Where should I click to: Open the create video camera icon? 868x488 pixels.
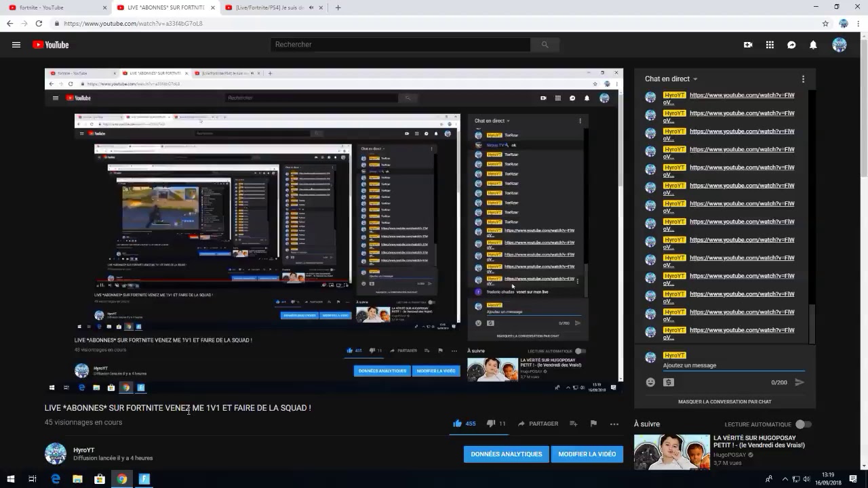click(x=748, y=45)
